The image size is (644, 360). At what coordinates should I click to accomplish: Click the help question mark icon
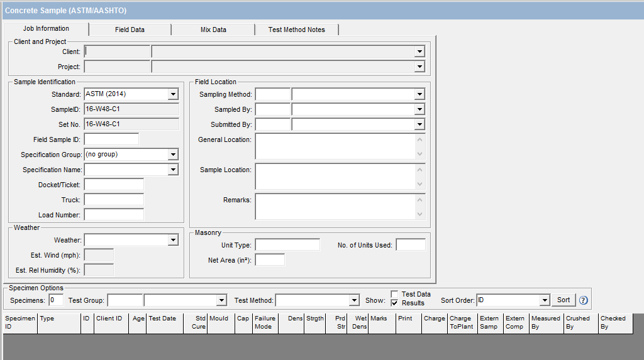click(584, 300)
